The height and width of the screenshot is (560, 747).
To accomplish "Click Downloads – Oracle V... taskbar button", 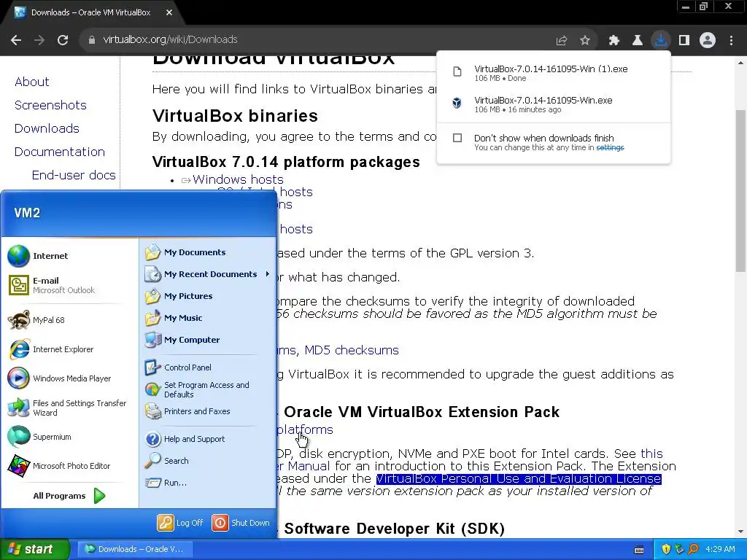I will (x=134, y=549).
